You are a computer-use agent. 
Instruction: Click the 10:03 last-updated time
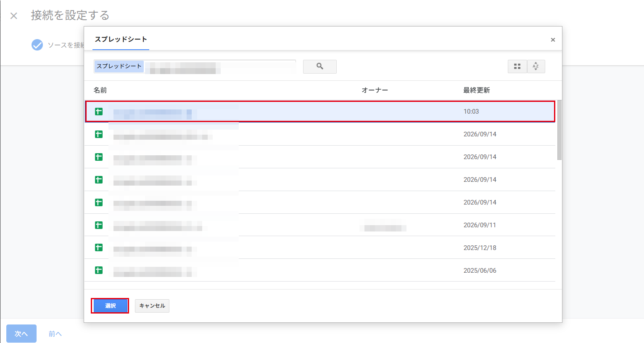[471, 112]
